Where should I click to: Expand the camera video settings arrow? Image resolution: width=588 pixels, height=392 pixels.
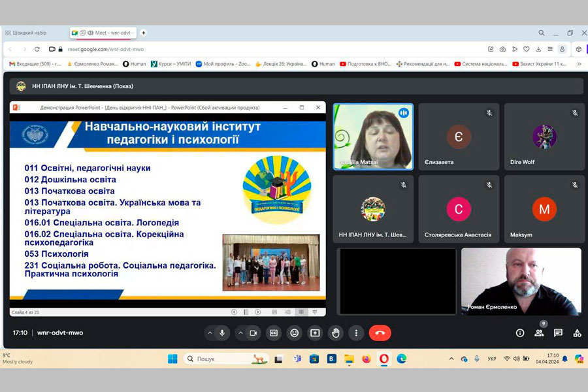pos(240,333)
